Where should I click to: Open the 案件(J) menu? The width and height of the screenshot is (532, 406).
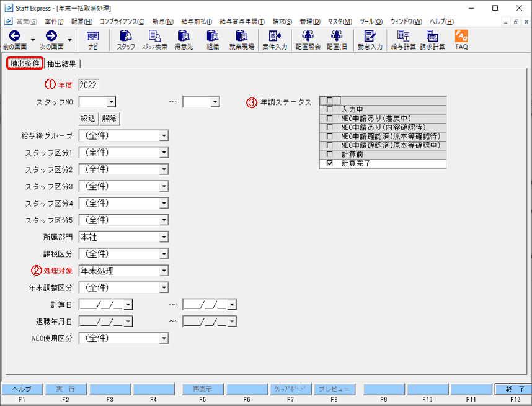click(x=54, y=21)
